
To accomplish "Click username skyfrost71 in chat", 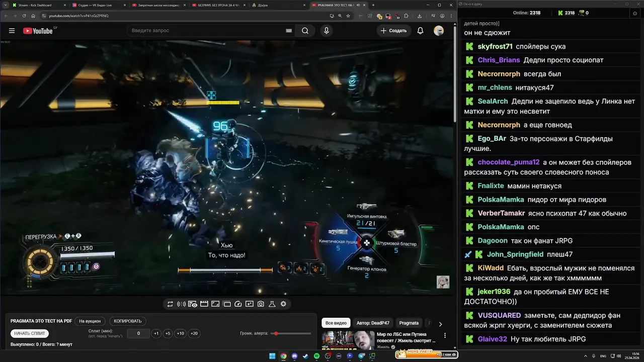I will [x=495, y=46].
